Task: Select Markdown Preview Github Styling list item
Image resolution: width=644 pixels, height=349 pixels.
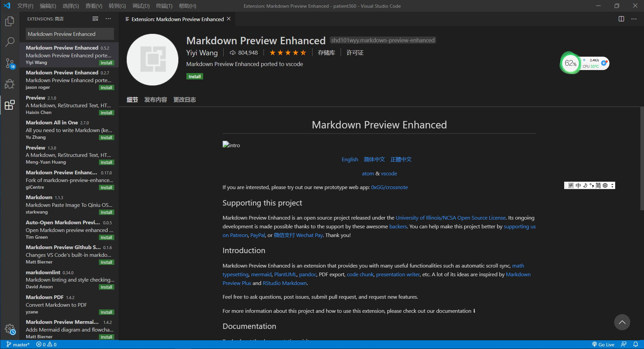Action: 69,254
